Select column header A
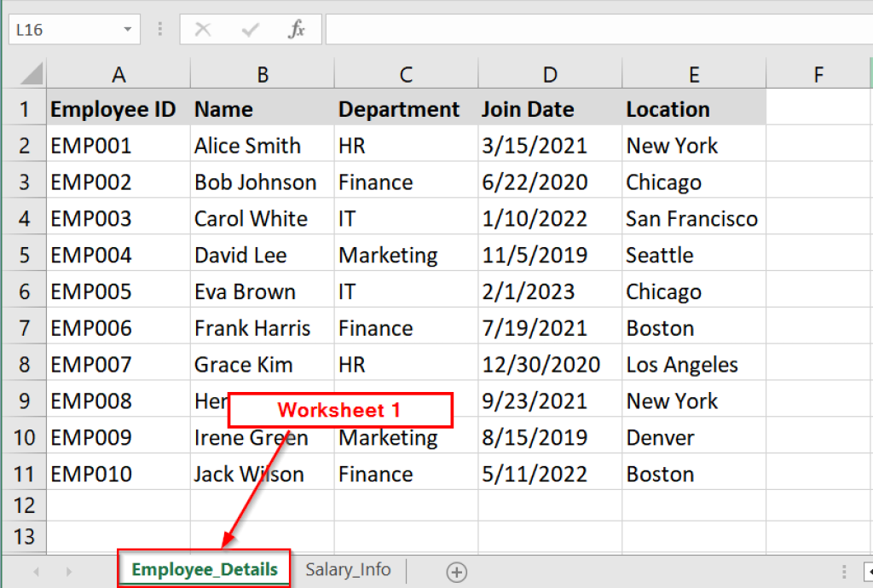Screen dimensions: 873x588 [119, 73]
